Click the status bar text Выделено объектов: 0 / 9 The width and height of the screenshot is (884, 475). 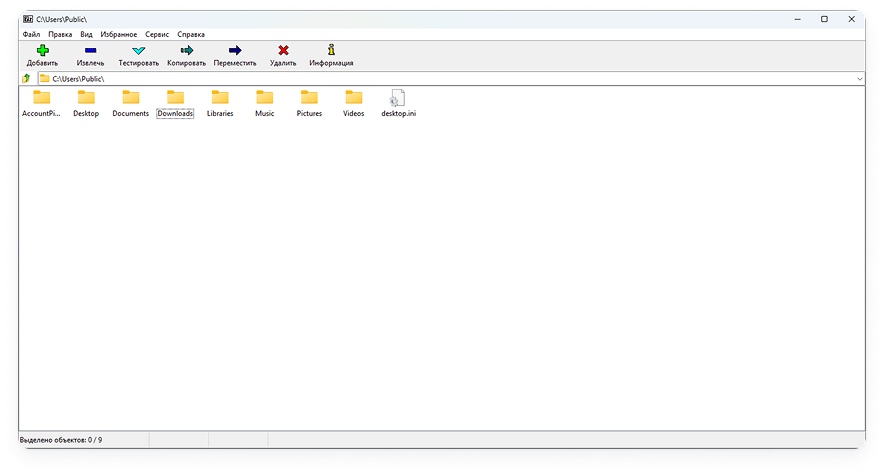pyautogui.click(x=61, y=440)
